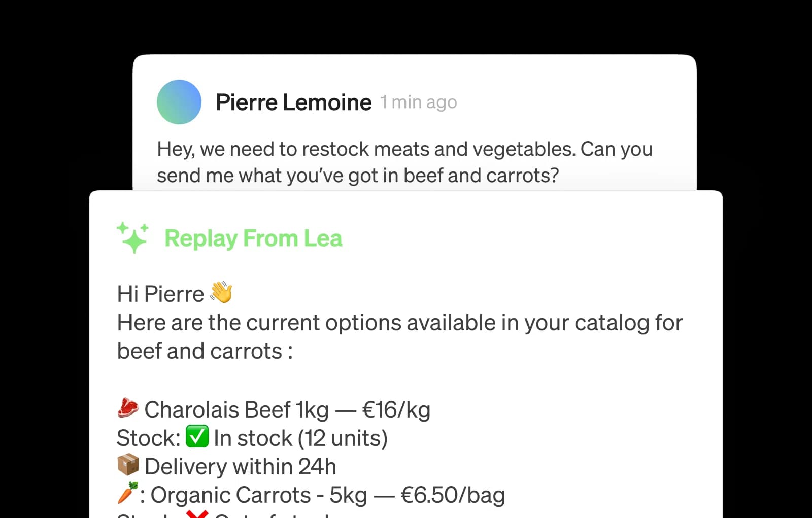Click the "Delivery within 24h" line

(240, 466)
